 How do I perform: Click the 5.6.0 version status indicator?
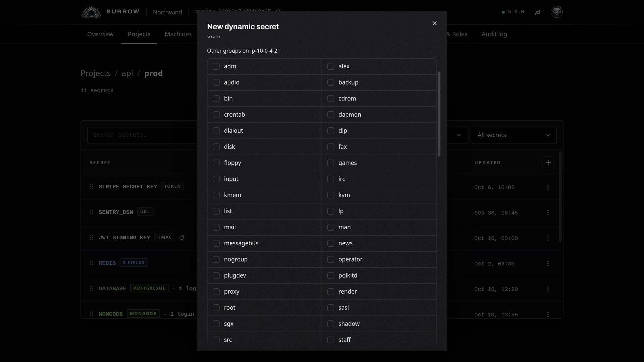pyautogui.click(x=513, y=12)
